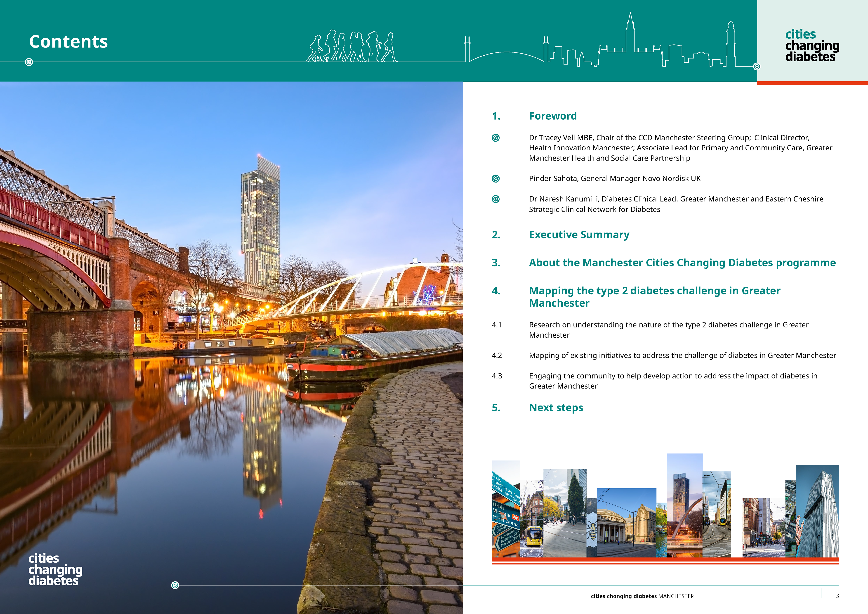Click the white cities changing diabetes logo on photo
Screen dimensions: 868x614
[55, 569]
